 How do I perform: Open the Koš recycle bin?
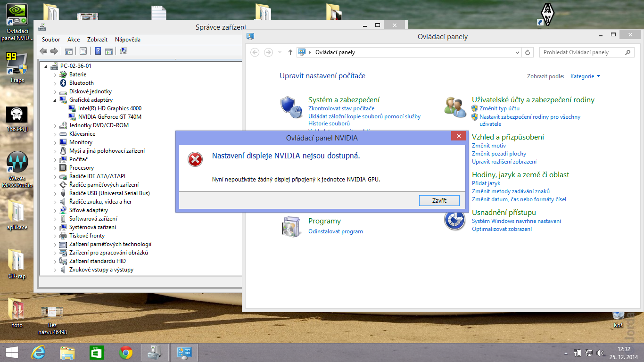[618, 319]
